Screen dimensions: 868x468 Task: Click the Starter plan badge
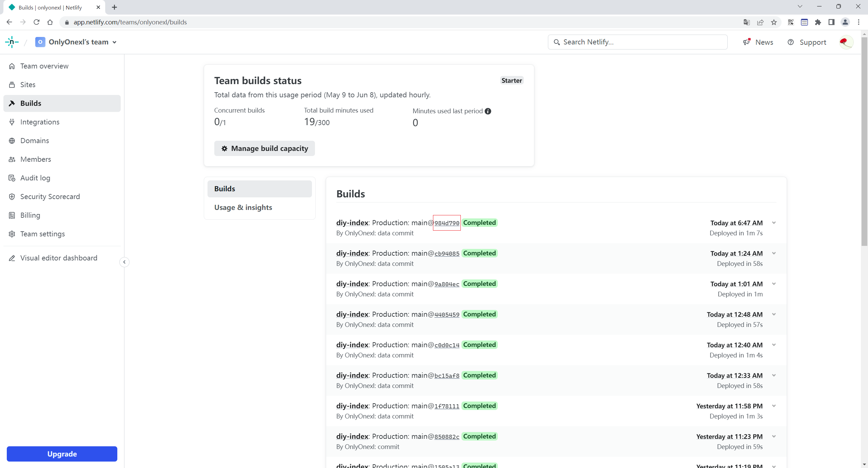512,81
